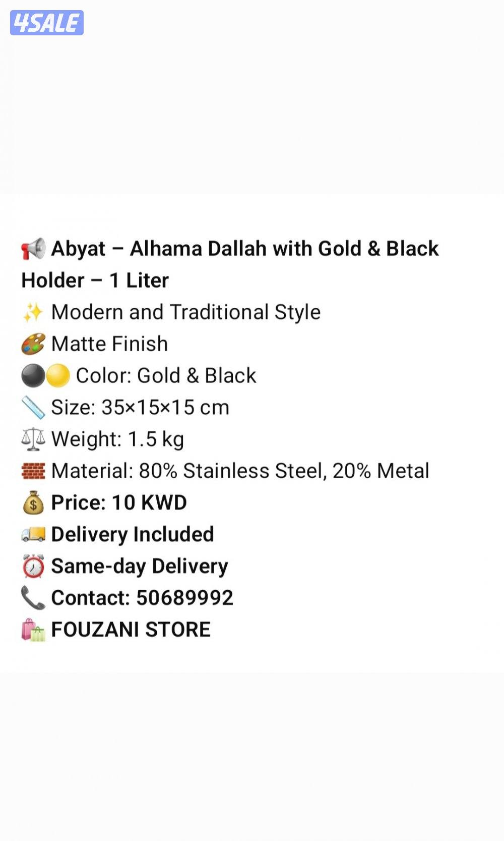Click the Material stainless steel line
Screen dimensions: 504x841
click(240, 471)
